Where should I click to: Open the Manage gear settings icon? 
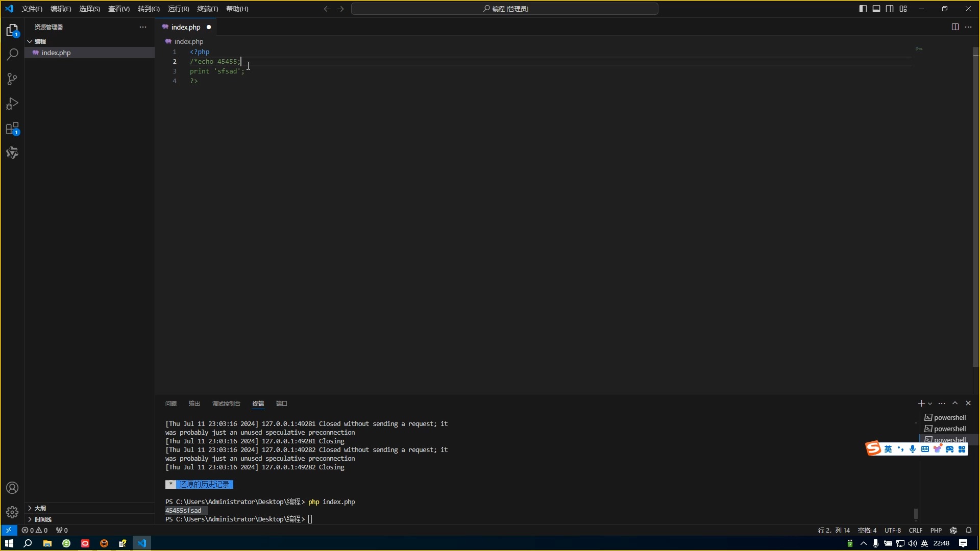click(12, 512)
